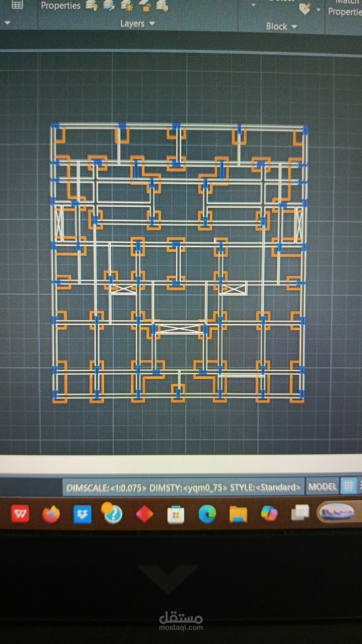Click the landscape widget thumbnail in taskbar
The image size is (362, 644).
tap(336, 512)
